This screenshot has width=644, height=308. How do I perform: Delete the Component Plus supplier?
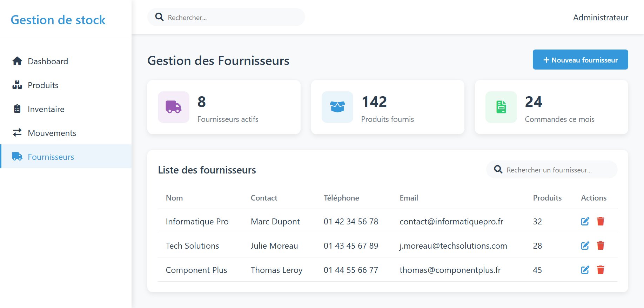(601, 270)
